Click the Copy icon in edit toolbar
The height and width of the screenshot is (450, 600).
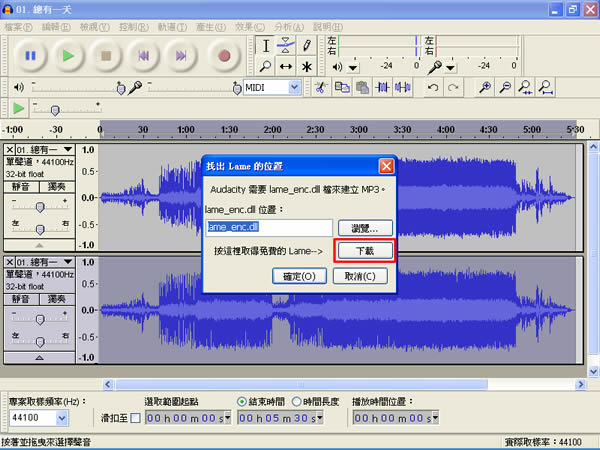click(342, 88)
